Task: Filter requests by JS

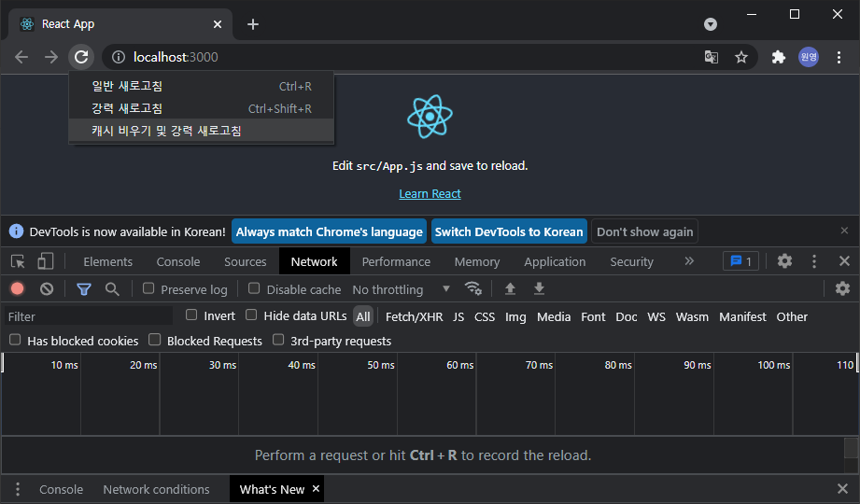Action: pyautogui.click(x=458, y=316)
